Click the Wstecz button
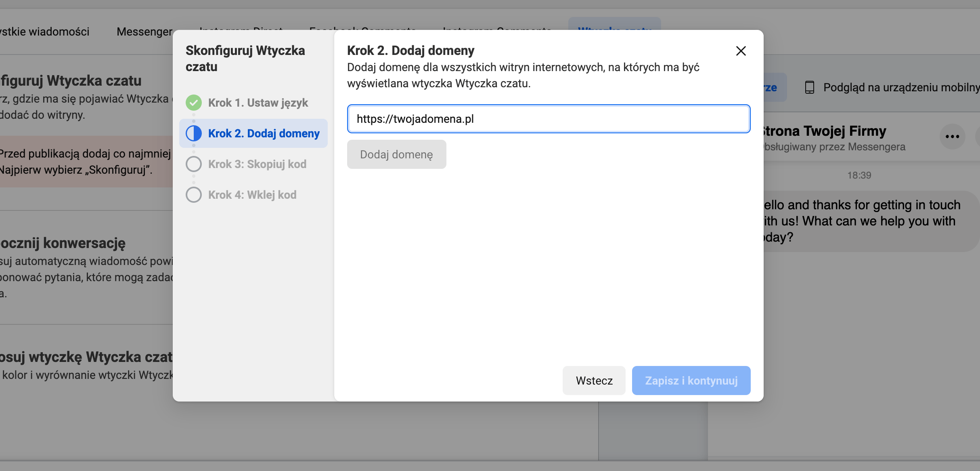This screenshot has height=471, width=980. [594, 381]
